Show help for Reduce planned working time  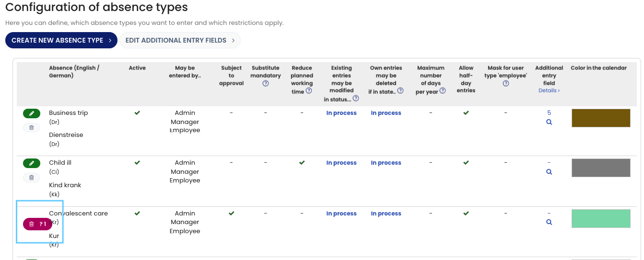309,91
